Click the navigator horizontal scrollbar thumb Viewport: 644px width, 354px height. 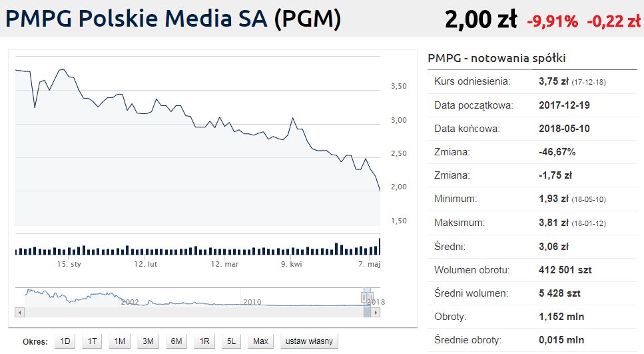tap(367, 312)
